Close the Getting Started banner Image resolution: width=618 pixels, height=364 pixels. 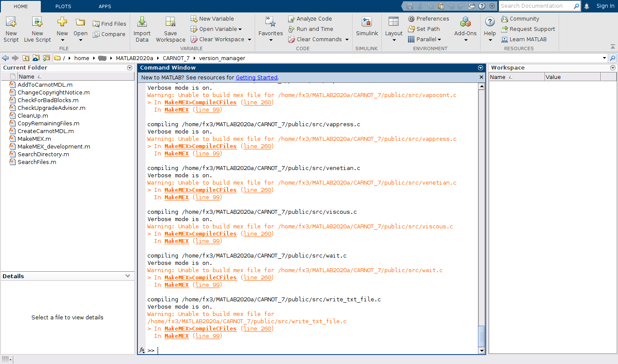[x=481, y=77]
